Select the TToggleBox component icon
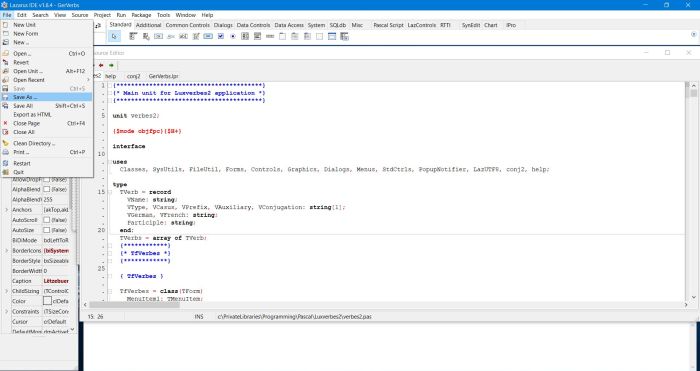Viewport: 700px width, 371px height. coord(208,37)
